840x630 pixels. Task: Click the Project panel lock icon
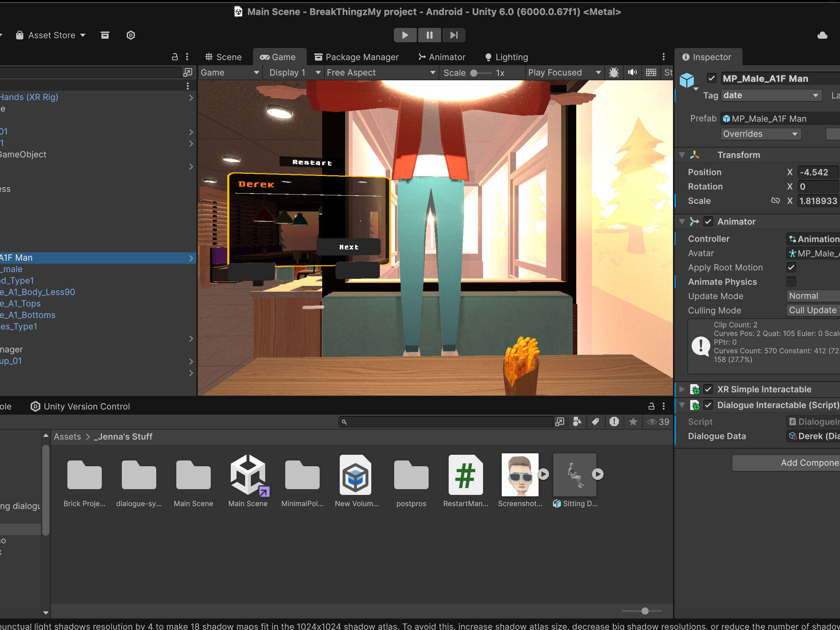(651, 406)
